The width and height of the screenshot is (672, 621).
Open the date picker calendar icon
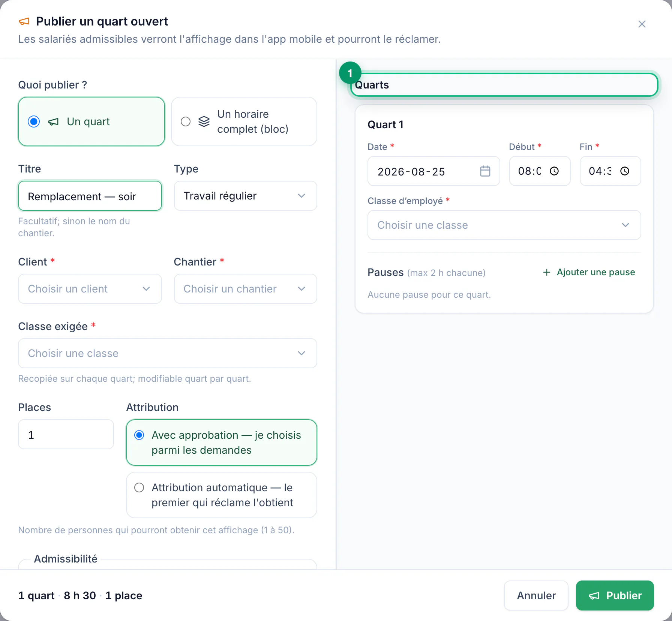click(485, 171)
